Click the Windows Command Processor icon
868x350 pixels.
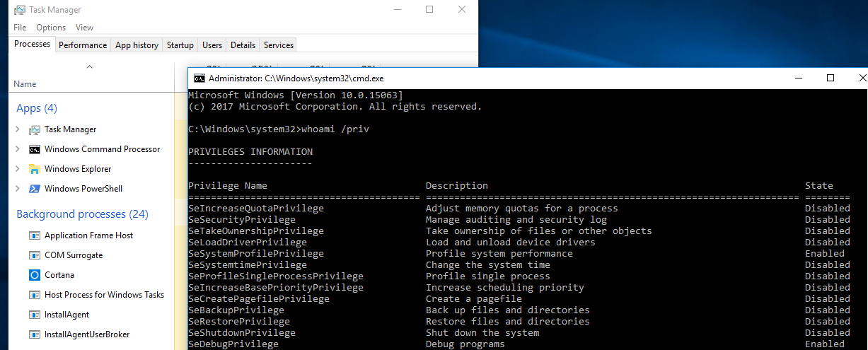pyautogui.click(x=35, y=150)
